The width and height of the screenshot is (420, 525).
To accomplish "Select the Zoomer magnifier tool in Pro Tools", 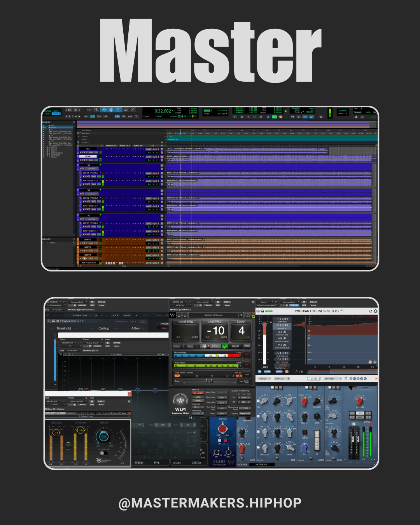I will pyautogui.click(x=96, y=110).
